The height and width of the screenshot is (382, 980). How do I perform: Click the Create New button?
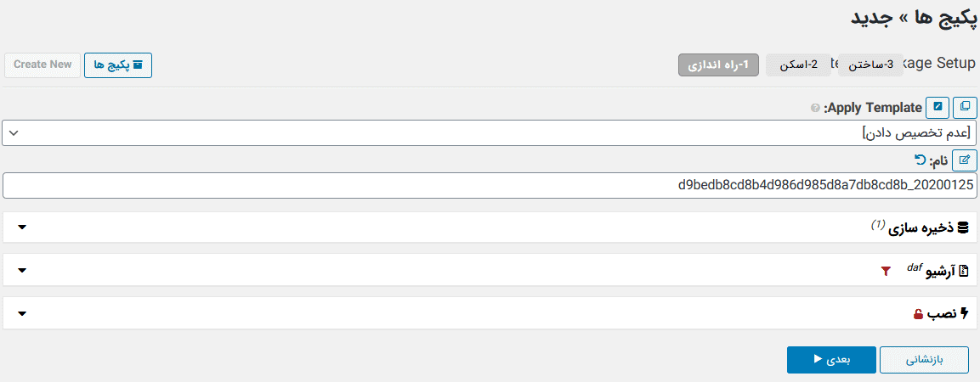click(42, 65)
